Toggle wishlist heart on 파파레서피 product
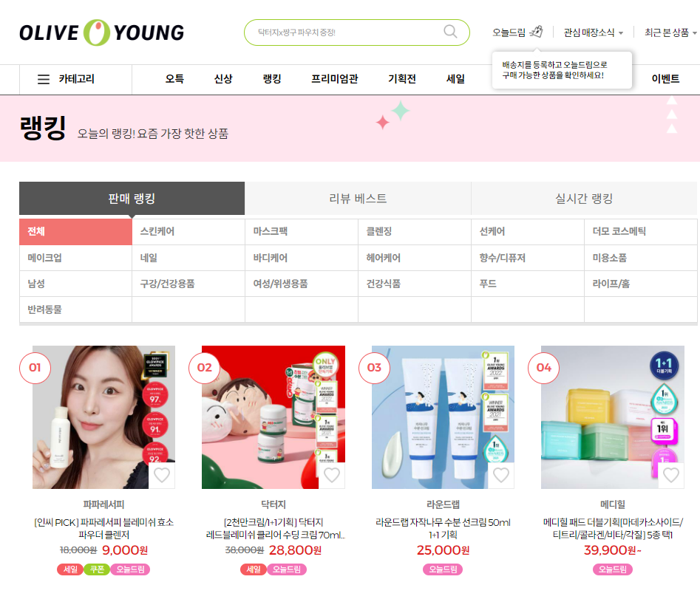Image resolution: width=700 pixels, height=599 pixels. pyautogui.click(x=162, y=475)
